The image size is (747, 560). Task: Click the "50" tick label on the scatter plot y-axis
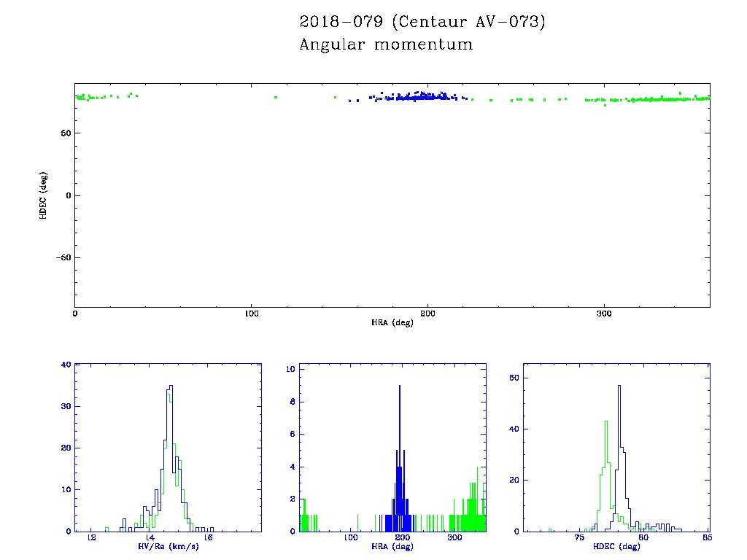pos(64,133)
